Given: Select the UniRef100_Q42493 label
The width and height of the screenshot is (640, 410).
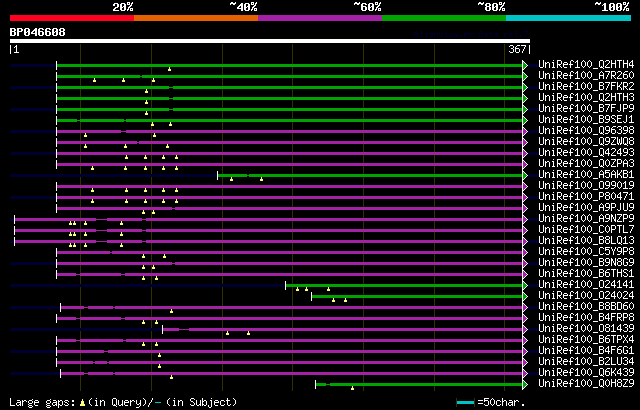Looking at the screenshot, I should coord(586,153).
